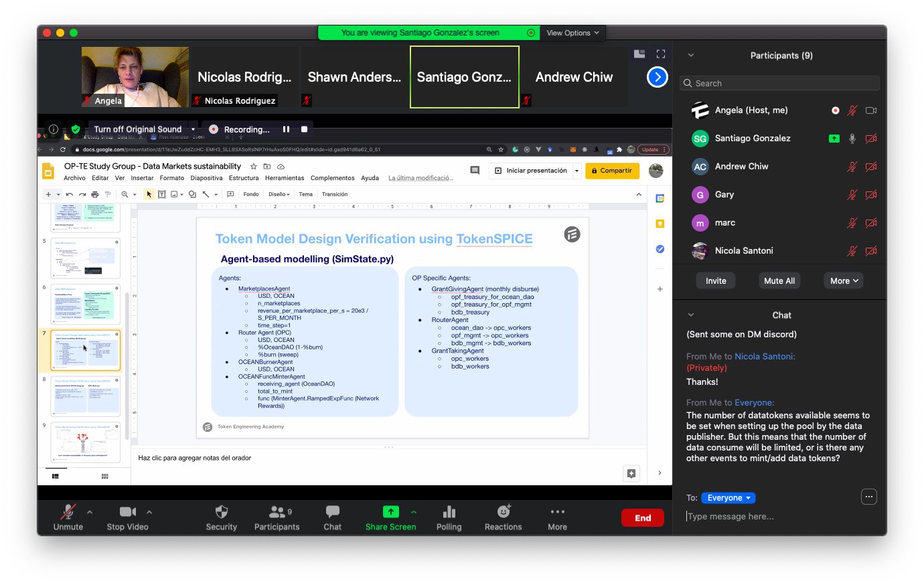Open the chat recipient Everyone dropdown
Viewport: 924px width, 585px height.
728,497
